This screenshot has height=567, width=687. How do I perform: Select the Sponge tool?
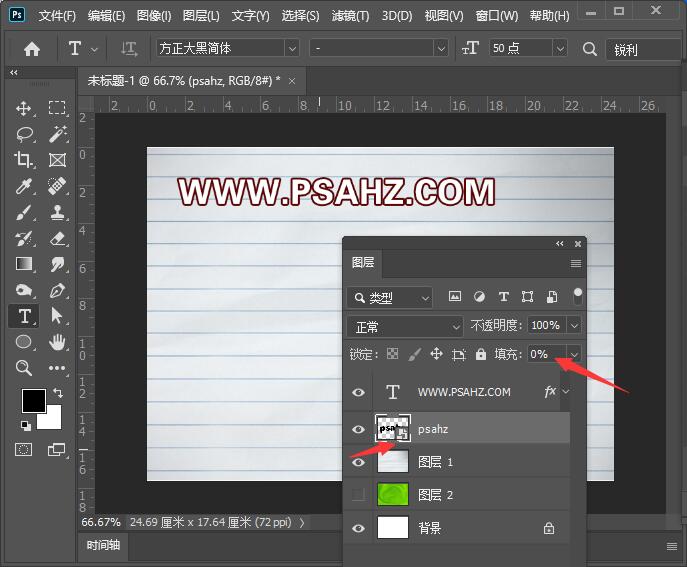pos(24,290)
